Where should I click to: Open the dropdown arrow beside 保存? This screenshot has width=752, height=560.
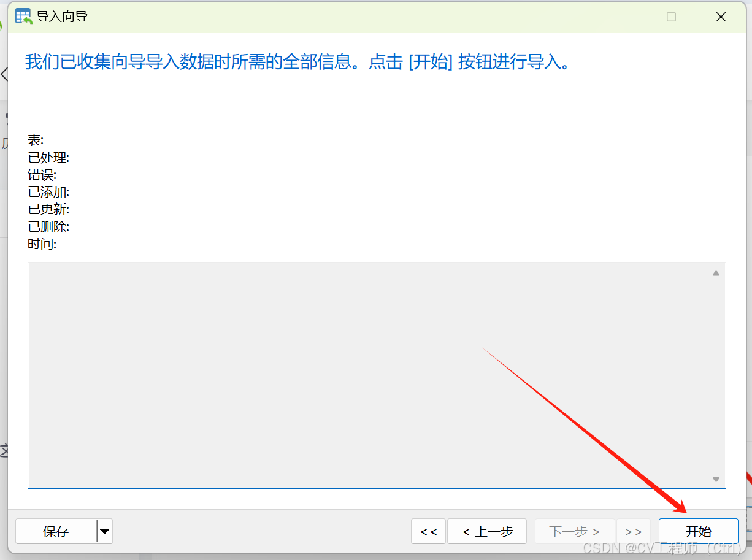pyautogui.click(x=105, y=531)
